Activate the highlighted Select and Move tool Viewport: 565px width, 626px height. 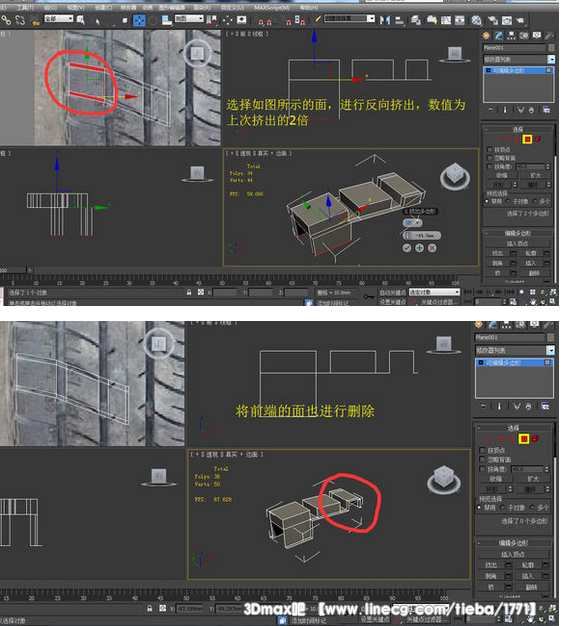[x=139, y=20]
